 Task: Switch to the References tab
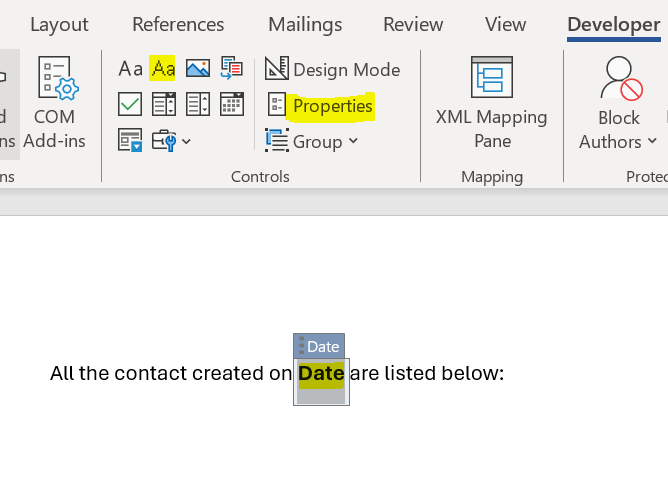[x=177, y=25]
